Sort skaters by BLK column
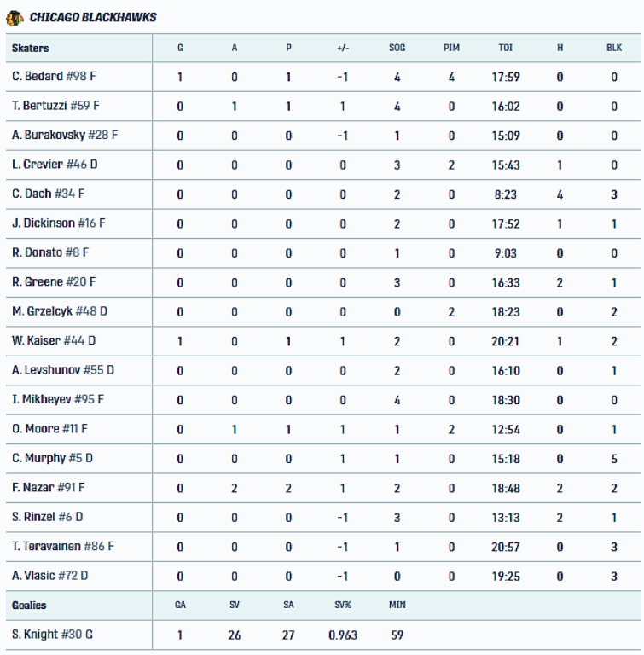Screen dimensions: 644x655 click(x=614, y=48)
